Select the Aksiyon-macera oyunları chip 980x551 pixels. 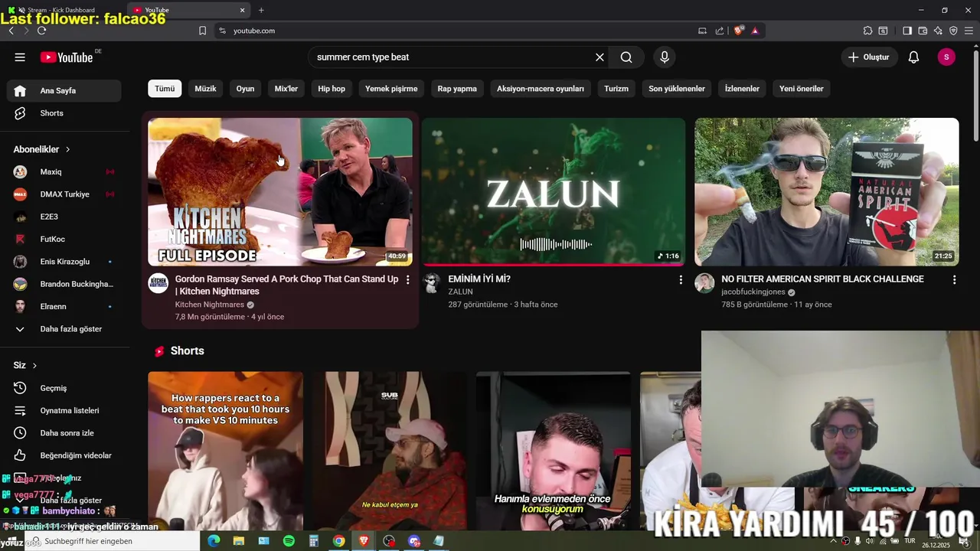click(541, 89)
